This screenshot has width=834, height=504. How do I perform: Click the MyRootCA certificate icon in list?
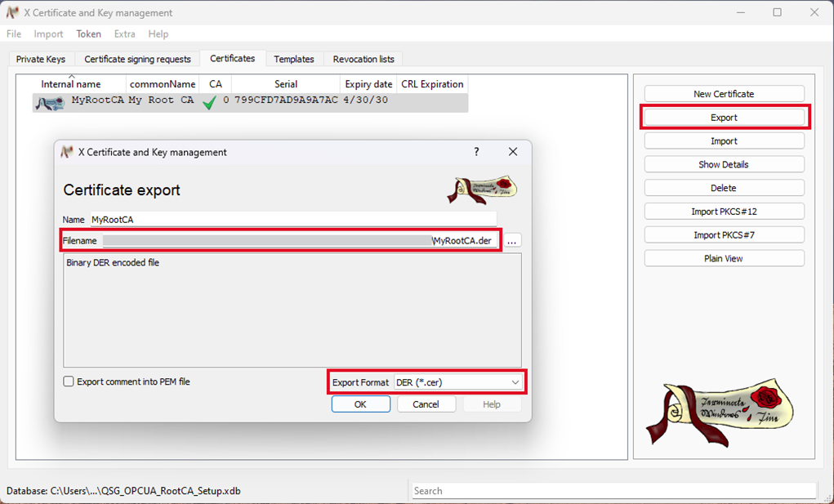point(51,102)
